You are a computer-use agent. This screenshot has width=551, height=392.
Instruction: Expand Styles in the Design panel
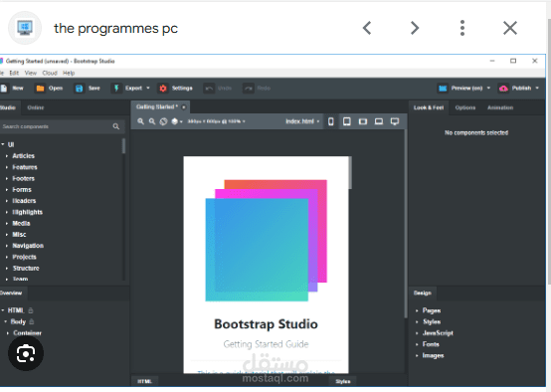(417, 321)
